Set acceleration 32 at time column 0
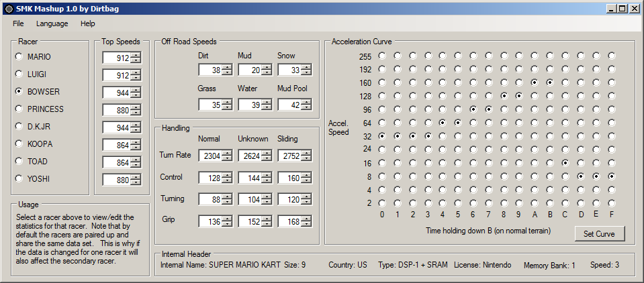 pyautogui.click(x=382, y=135)
